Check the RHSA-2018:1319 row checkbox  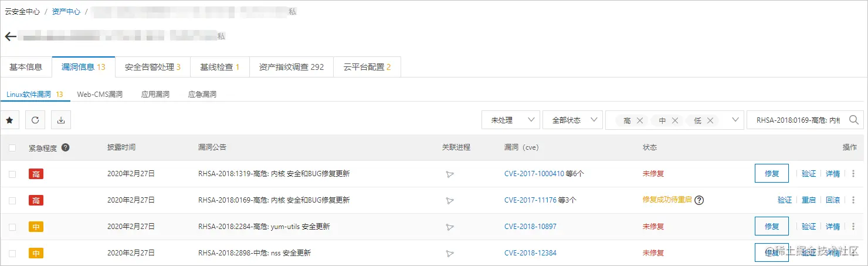pos(12,174)
